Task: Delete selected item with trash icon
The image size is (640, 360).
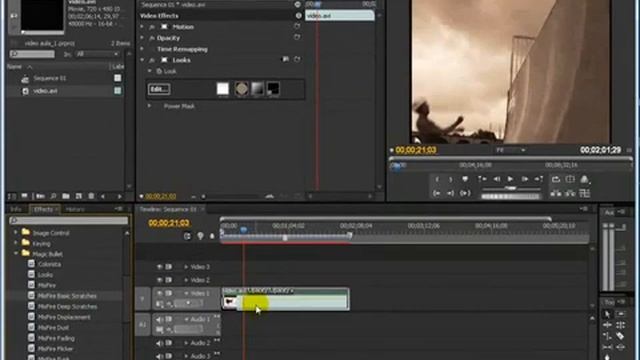Action: (x=91, y=196)
